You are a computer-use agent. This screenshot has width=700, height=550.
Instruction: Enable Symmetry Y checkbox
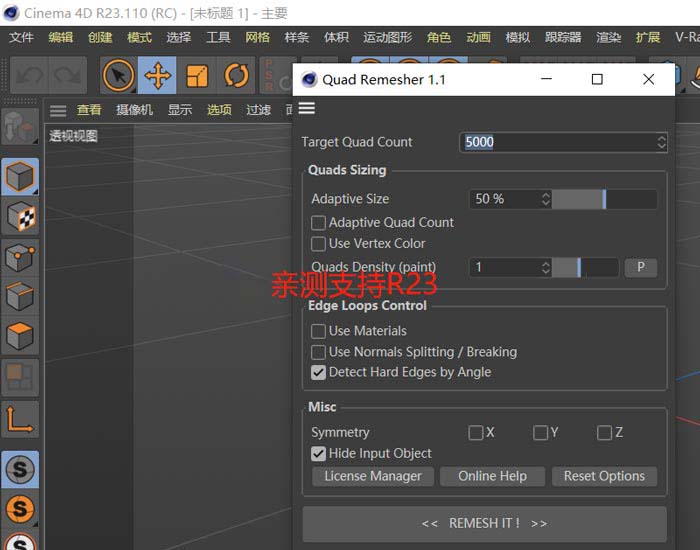click(x=541, y=433)
